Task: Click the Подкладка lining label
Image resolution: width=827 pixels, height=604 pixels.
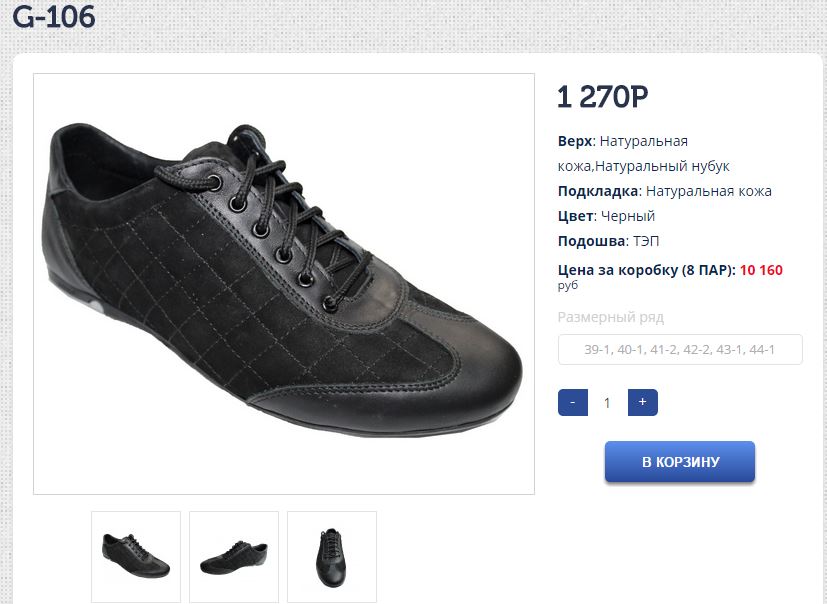Action: click(x=598, y=191)
